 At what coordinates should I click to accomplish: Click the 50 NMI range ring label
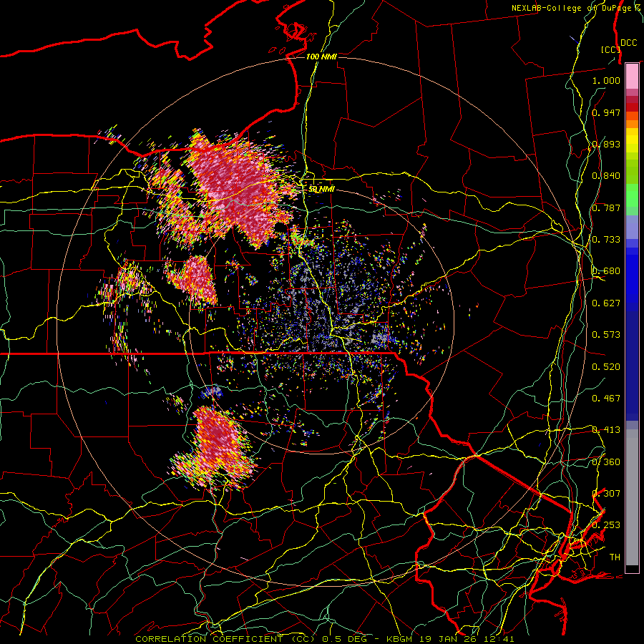321,189
